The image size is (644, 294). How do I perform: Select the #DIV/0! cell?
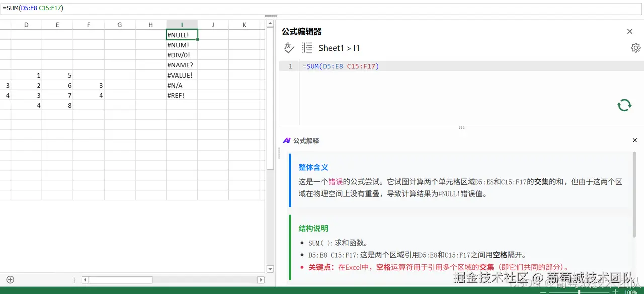click(x=182, y=55)
